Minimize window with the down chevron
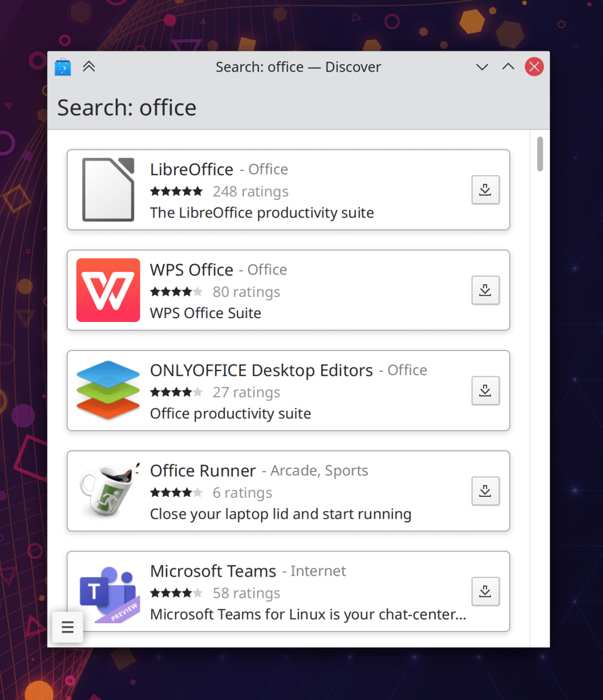 [482, 67]
